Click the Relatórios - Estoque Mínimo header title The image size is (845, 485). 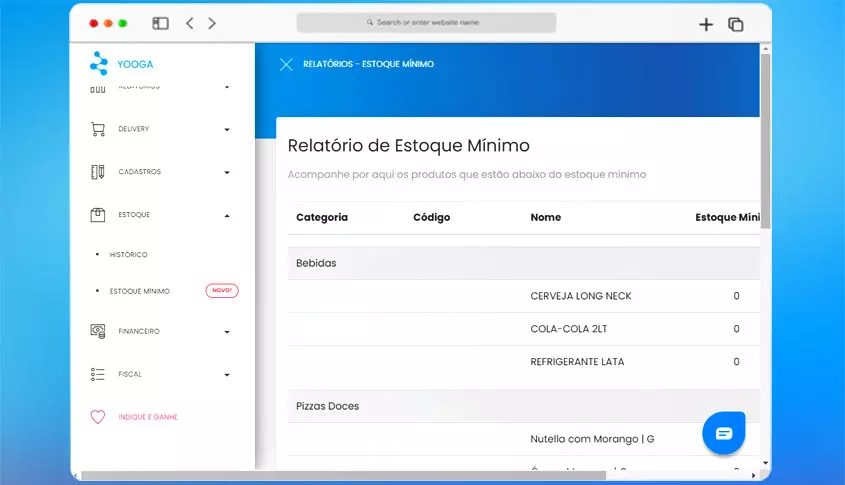click(x=368, y=64)
